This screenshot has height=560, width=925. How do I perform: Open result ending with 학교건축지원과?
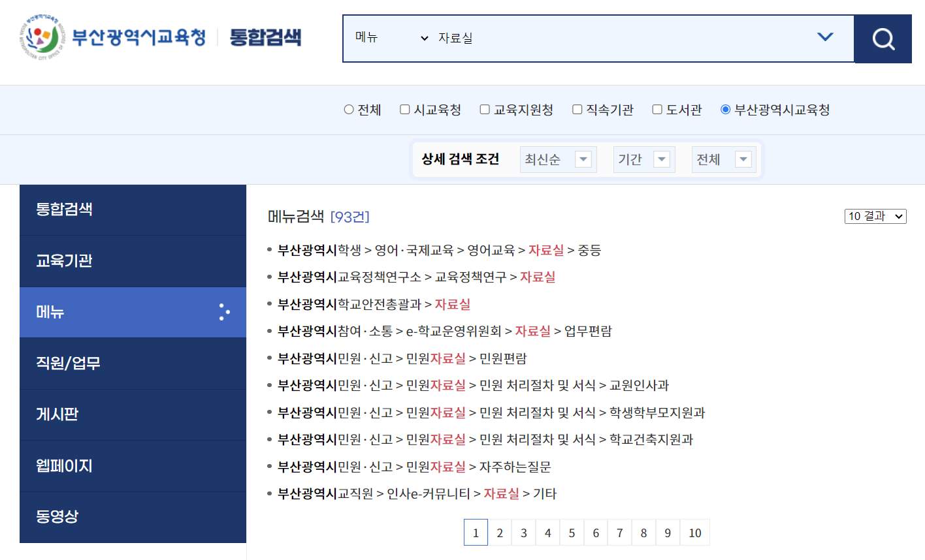tap(485, 439)
